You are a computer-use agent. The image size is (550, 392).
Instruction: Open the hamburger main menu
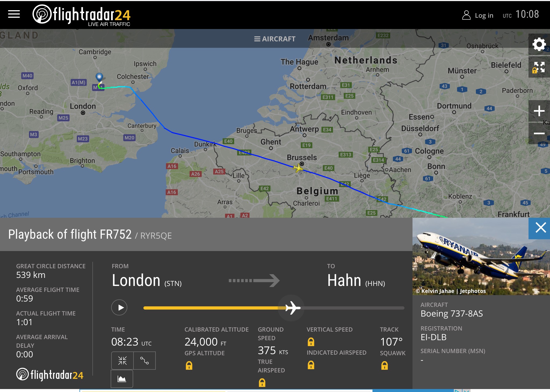tap(14, 14)
